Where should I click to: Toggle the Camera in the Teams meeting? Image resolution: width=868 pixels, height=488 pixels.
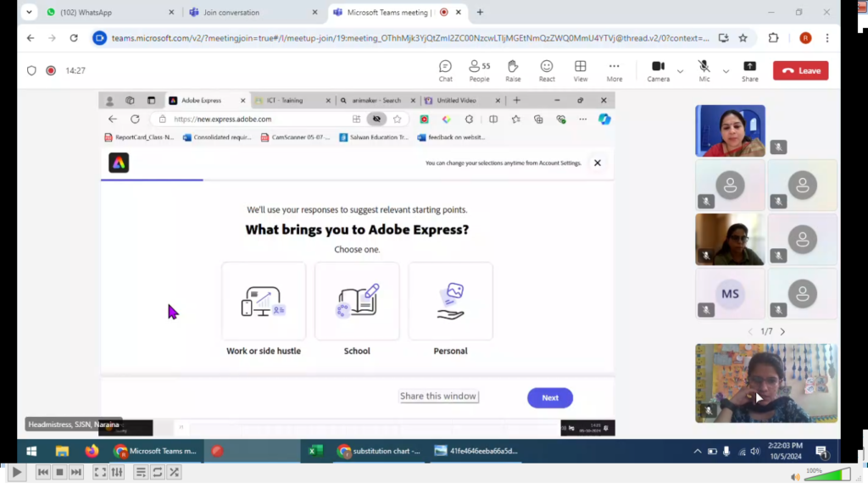click(658, 71)
